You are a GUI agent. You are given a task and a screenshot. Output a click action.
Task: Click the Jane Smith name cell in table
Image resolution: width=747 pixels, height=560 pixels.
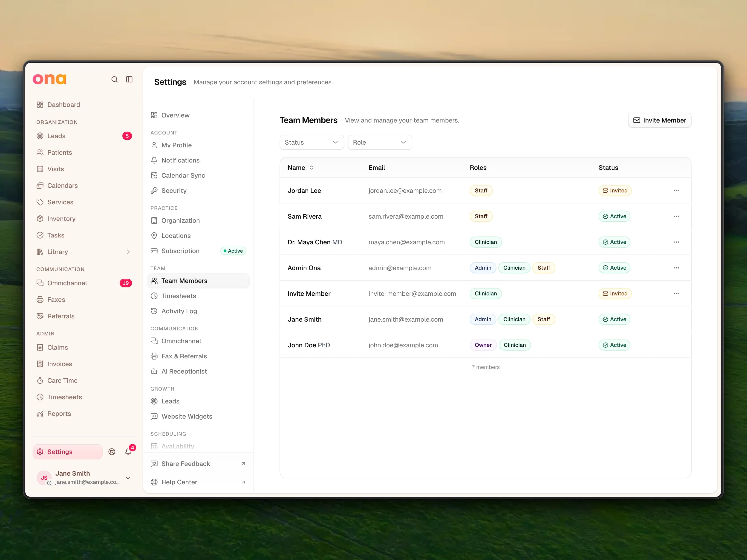coord(305,320)
